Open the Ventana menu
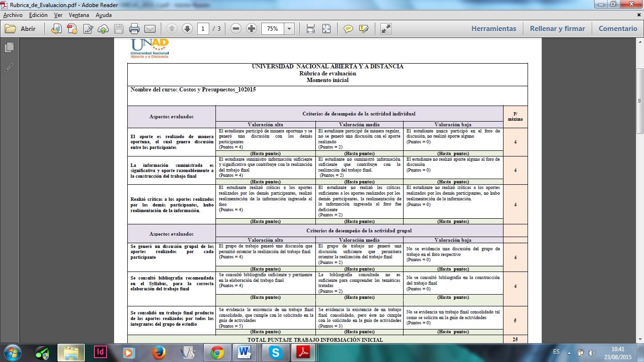Image resolution: width=644 pixels, height=362 pixels. tap(79, 15)
